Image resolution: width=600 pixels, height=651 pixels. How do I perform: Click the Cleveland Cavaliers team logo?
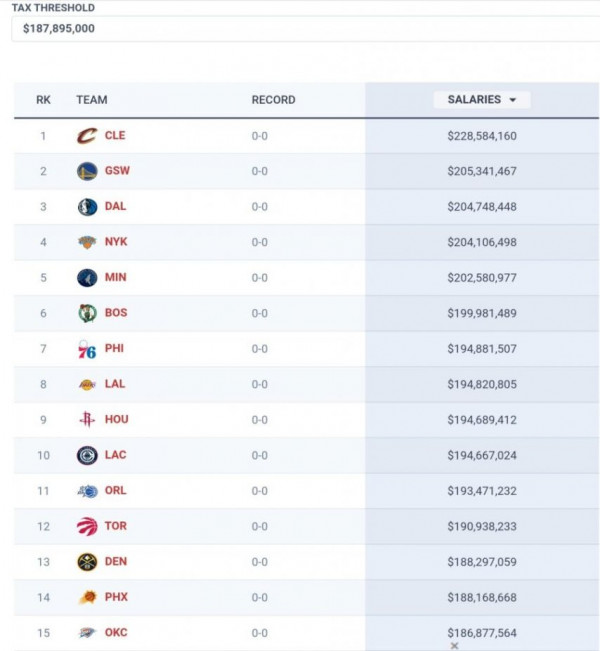(87, 136)
